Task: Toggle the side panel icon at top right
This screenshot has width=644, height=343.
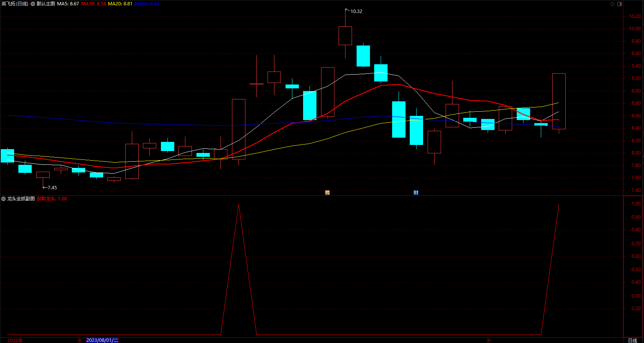Action: [x=620, y=4]
